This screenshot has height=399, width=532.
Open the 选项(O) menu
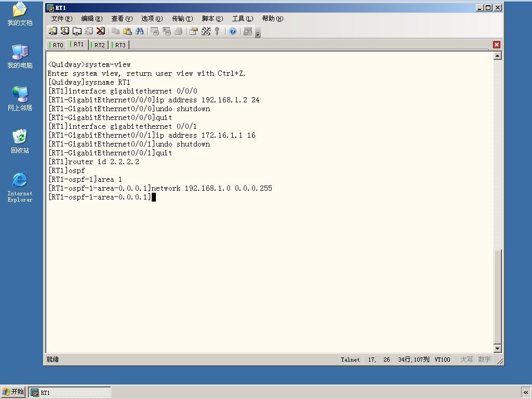152,19
